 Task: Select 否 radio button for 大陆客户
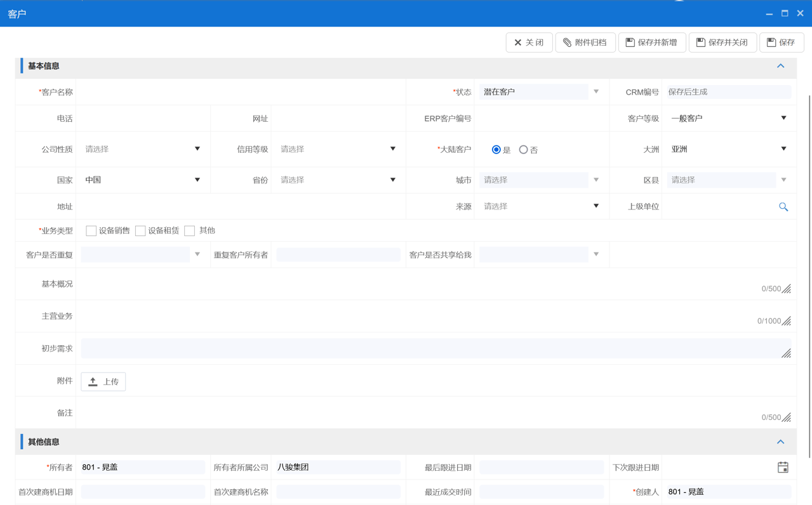pyautogui.click(x=523, y=150)
